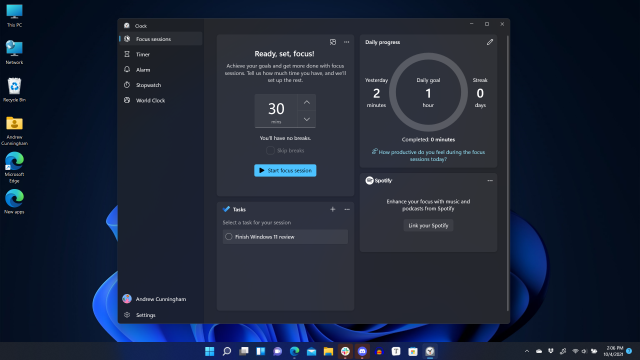Open Microsoft Edge from taskbar
640x360 pixels.
coord(294,351)
